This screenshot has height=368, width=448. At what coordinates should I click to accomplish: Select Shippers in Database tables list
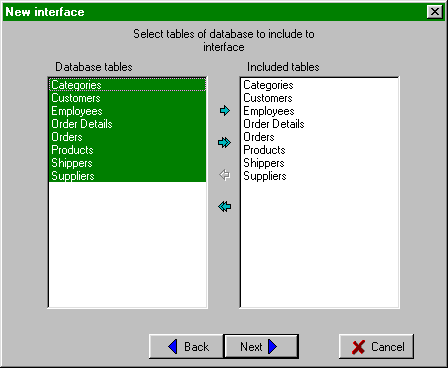pos(128,163)
